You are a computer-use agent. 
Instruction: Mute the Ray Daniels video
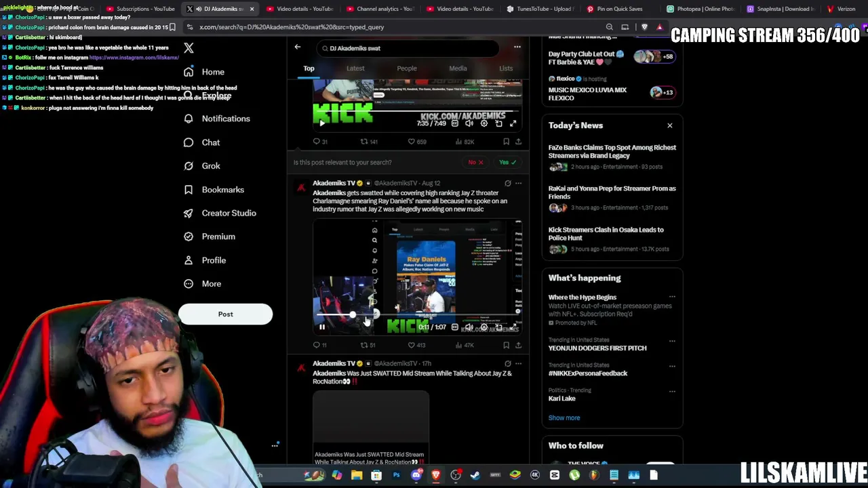[469, 327]
